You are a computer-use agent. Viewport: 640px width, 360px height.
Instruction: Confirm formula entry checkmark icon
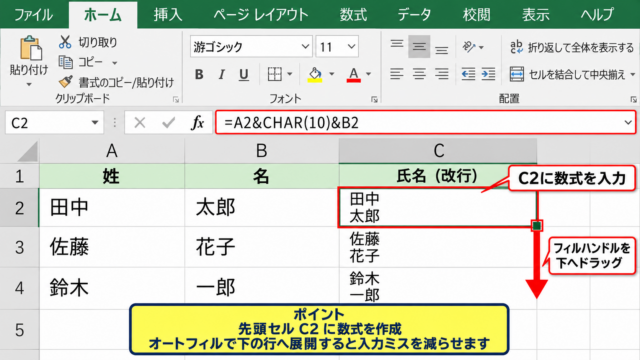coord(168,122)
